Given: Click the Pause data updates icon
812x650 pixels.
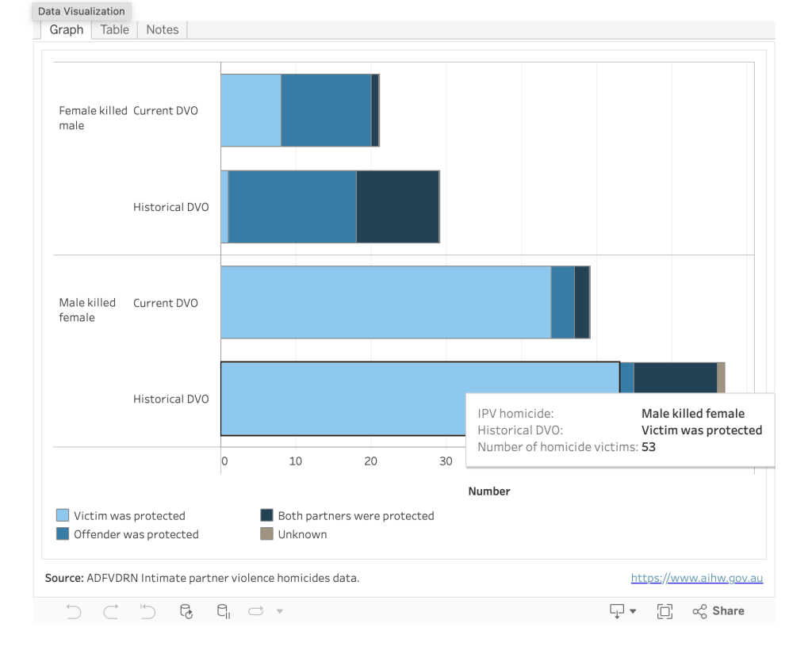Looking at the screenshot, I should 224,611.
